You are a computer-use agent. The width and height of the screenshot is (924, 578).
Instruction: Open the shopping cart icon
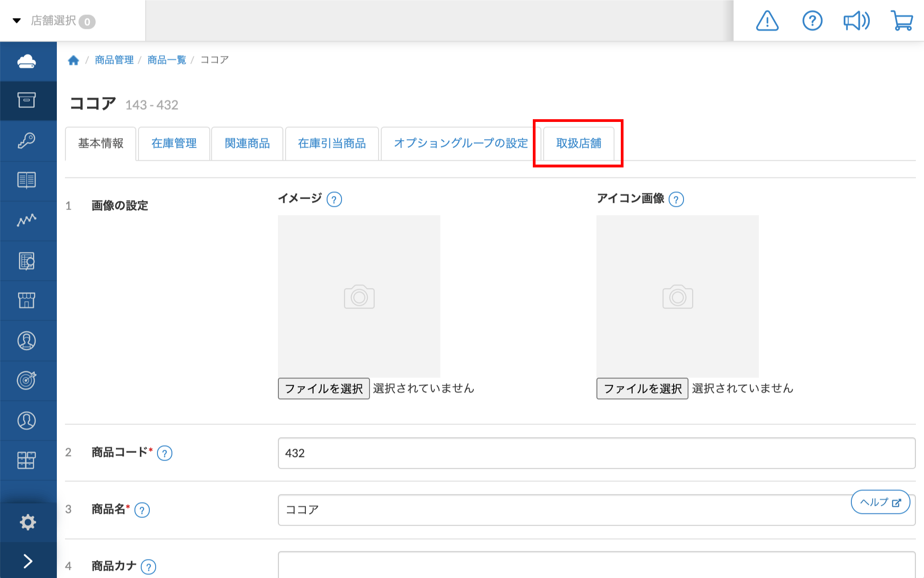point(902,21)
